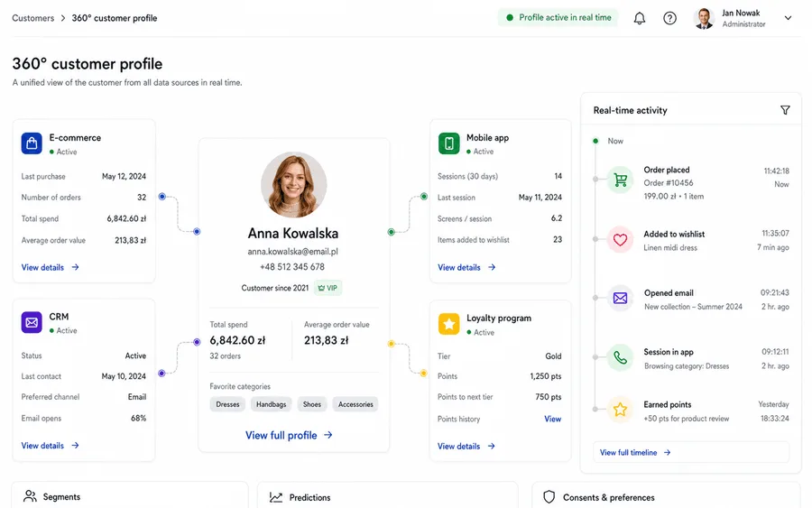This screenshot has height=508, width=812.
Task: Click the E-commerce shopping bag icon
Action: [x=32, y=143]
